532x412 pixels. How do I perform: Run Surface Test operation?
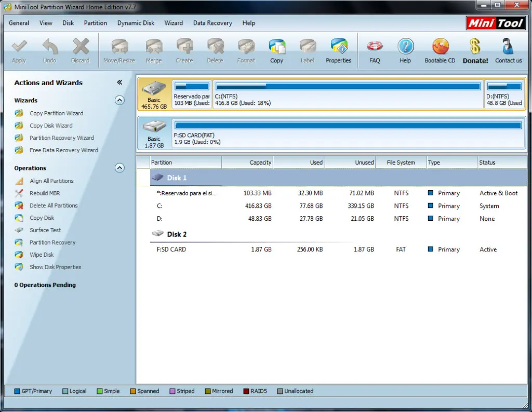click(45, 230)
